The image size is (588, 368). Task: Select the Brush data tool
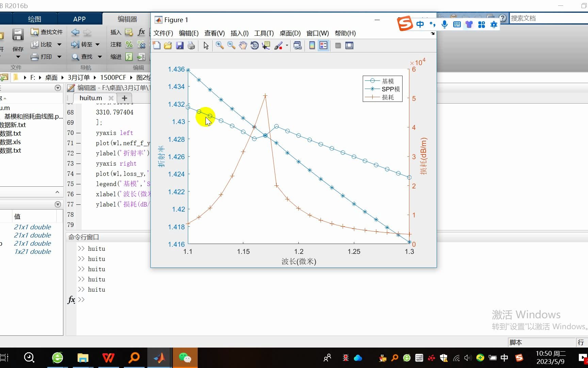click(x=278, y=46)
